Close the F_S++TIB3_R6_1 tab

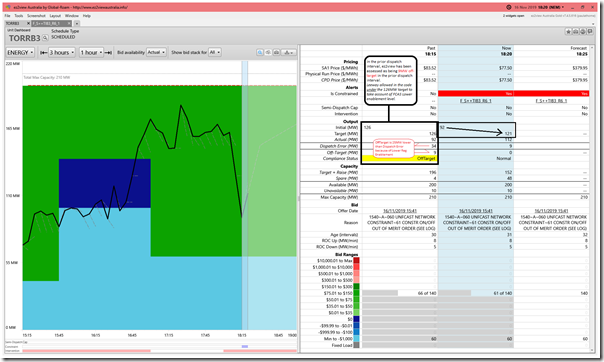[x=69, y=23]
